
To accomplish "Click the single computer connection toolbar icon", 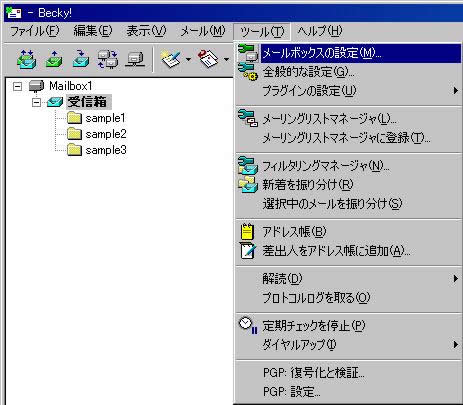I will point(135,59).
